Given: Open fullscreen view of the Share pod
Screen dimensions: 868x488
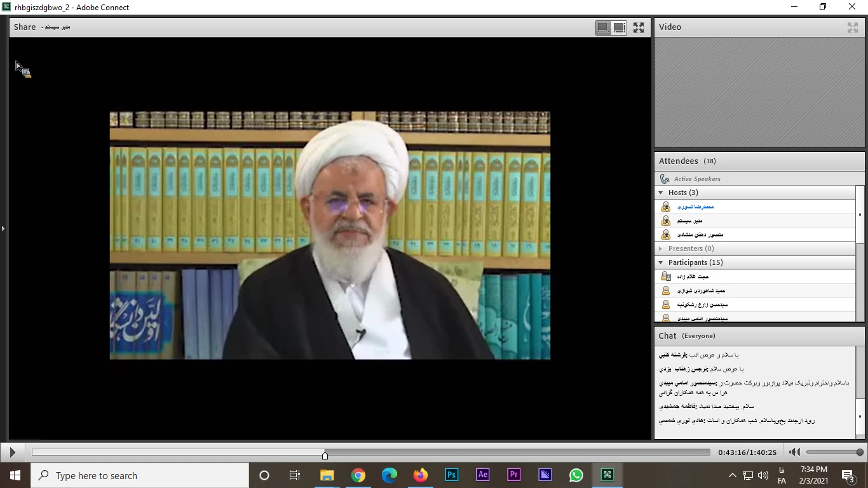Looking at the screenshot, I should coord(639,27).
